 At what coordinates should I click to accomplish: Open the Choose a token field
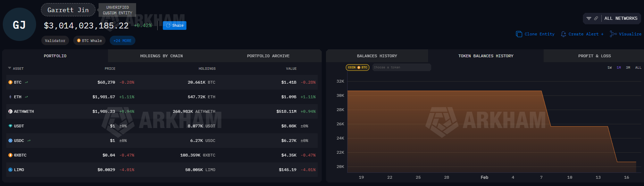point(402,67)
